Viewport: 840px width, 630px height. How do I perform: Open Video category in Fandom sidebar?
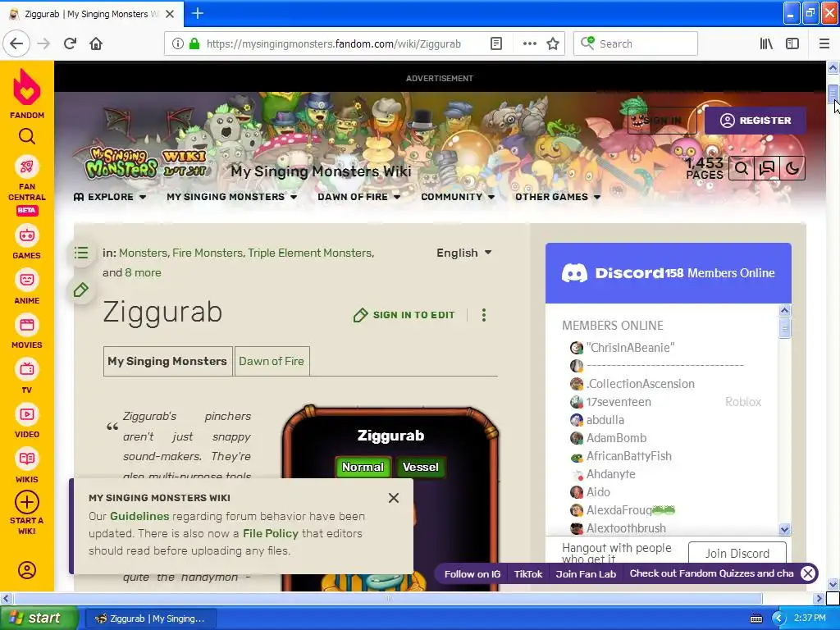point(27,422)
